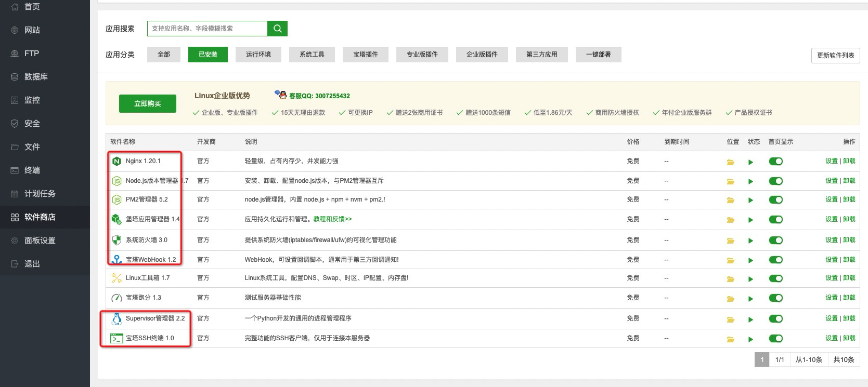Toggle homepage display for 宝塔WebHook 1.2
The width and height of the screenshot is (868, 387).
point(776,260)
